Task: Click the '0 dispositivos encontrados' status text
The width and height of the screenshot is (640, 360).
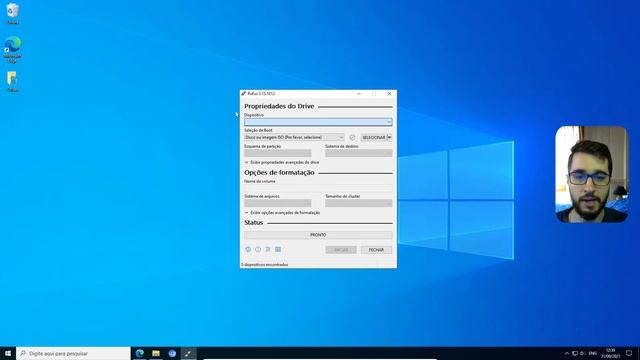Action: (264, 265)
